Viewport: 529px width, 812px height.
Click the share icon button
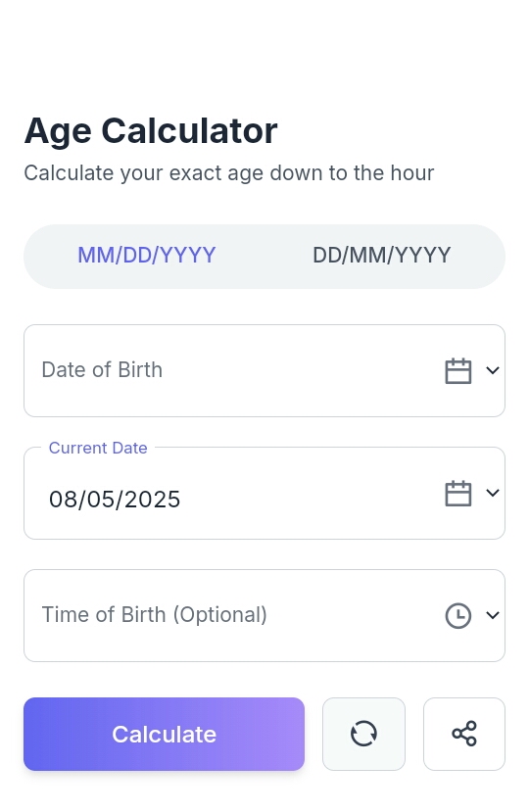464,734
